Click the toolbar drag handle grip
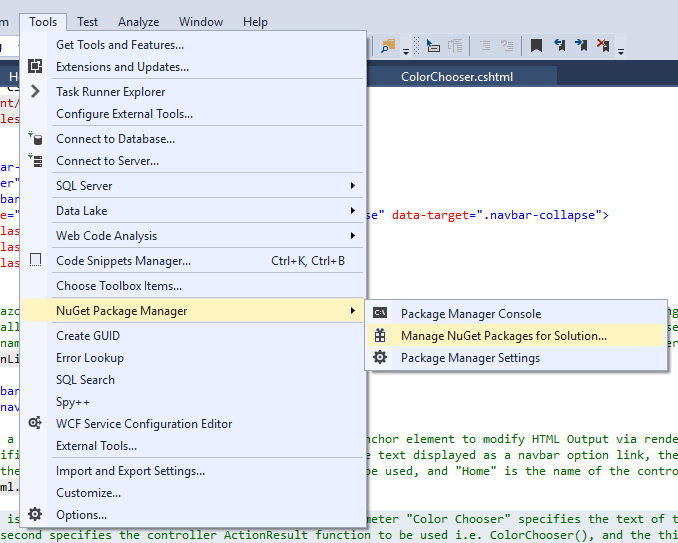The height and width of the screenshot is (543, 678). coord(416,45)
